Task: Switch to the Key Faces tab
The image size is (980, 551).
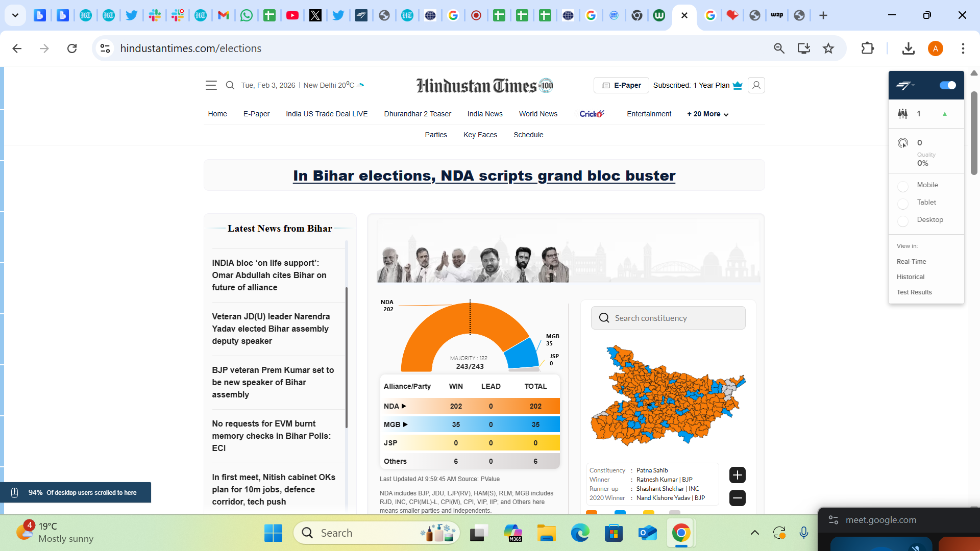Action: click(480, 135)
